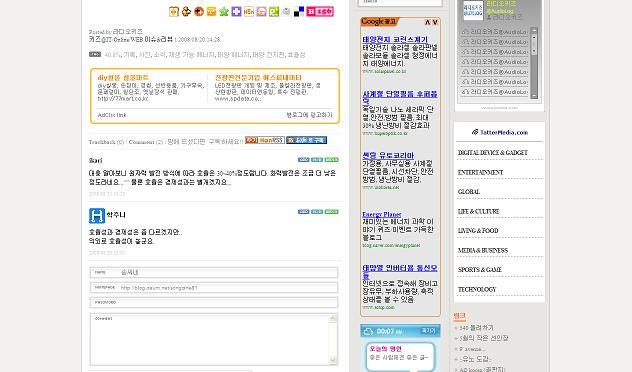
Task: Open the TECHNOLOGY category
Action: tap(477, 289)
